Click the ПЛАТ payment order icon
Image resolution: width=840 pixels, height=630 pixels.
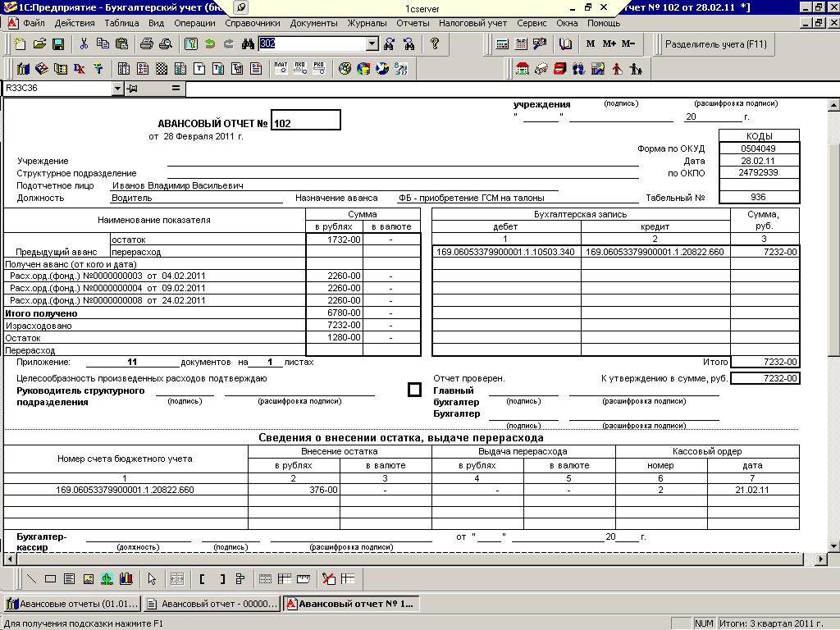click(281, 69)
